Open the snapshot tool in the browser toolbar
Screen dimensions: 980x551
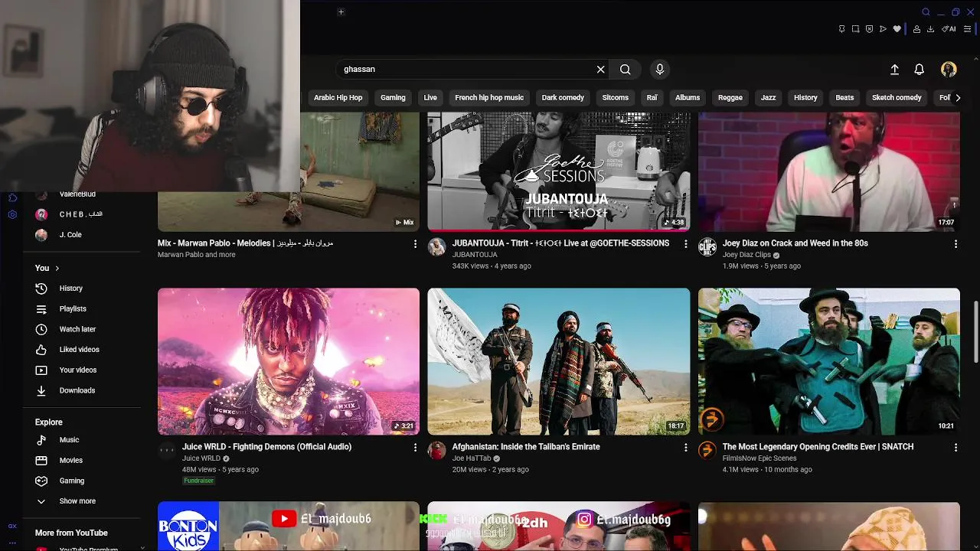click(855, 29)
